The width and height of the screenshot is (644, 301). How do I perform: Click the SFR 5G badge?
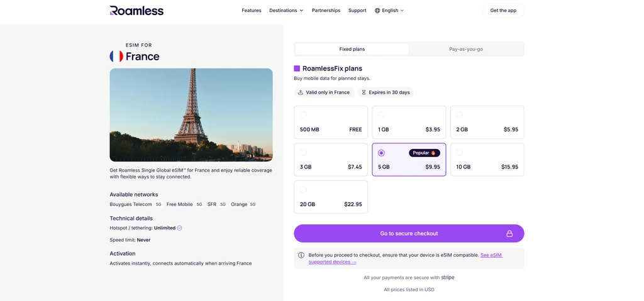223,204
